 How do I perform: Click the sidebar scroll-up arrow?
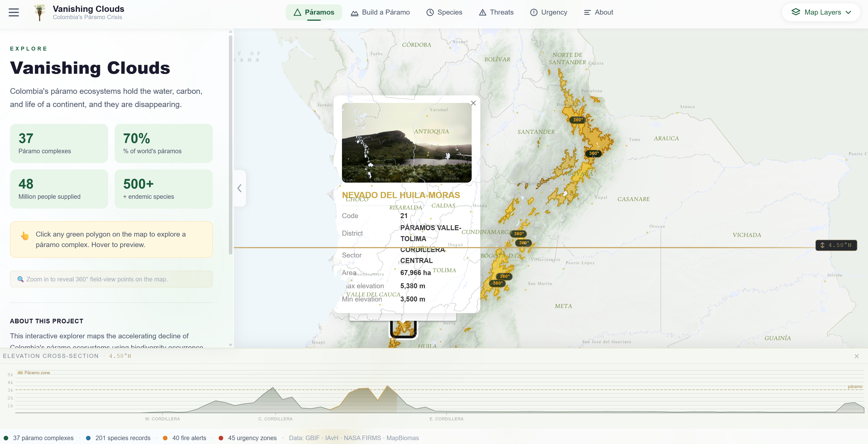click(x=230, y=31)
